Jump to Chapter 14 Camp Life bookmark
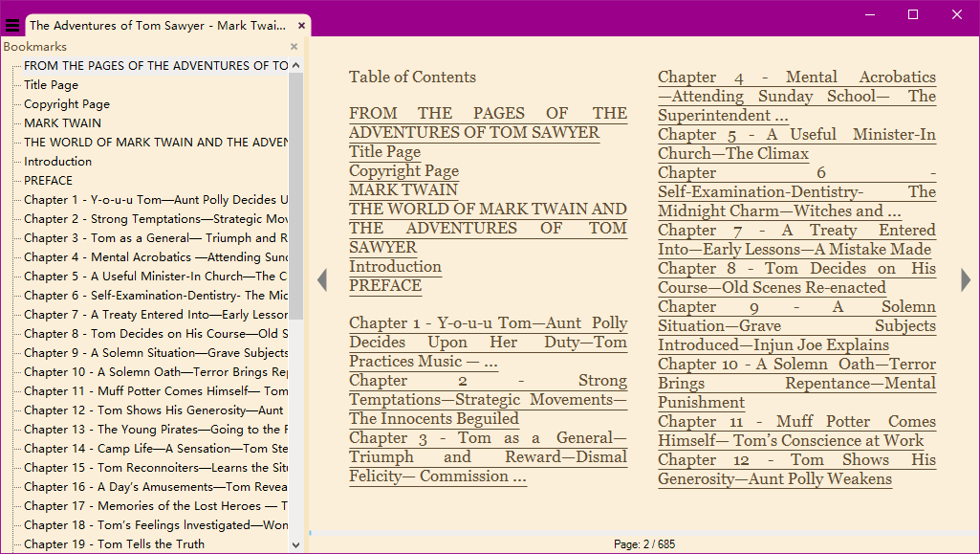980x554 pixels. coord(156,449)
